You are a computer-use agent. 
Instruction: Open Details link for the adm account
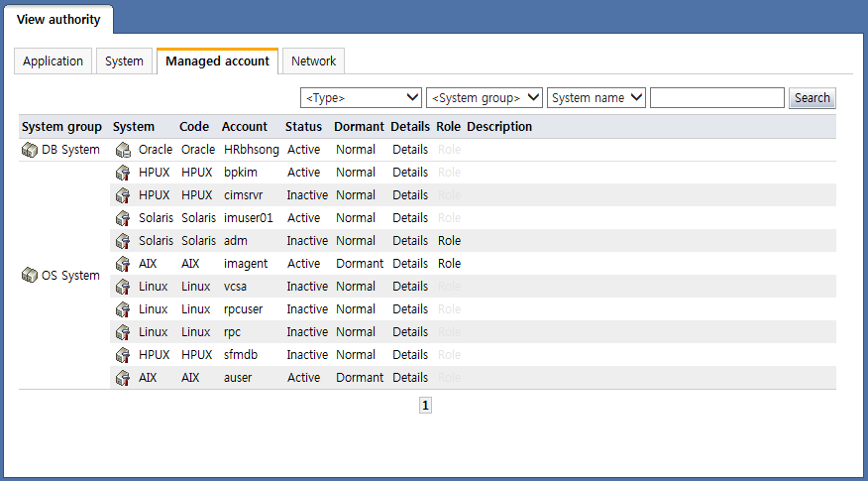(410, 241)
